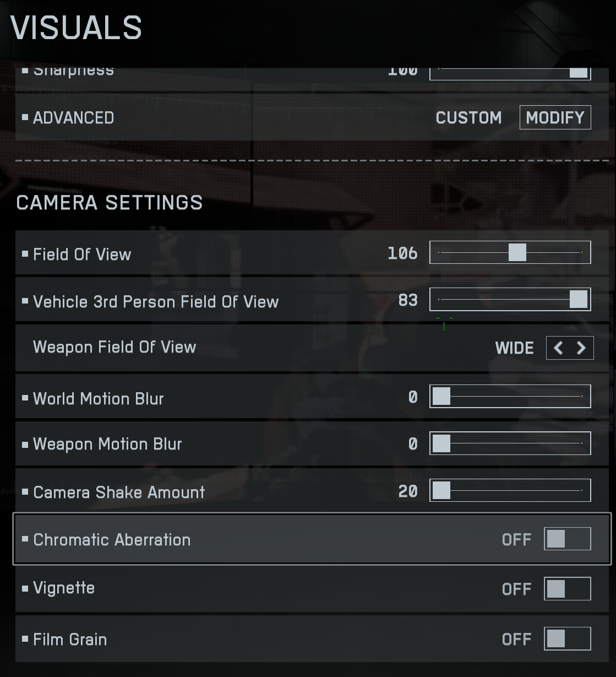Click the Sharpness slider handle
Image resolution: width=616 pixels, height=677 pixels.
578,72
